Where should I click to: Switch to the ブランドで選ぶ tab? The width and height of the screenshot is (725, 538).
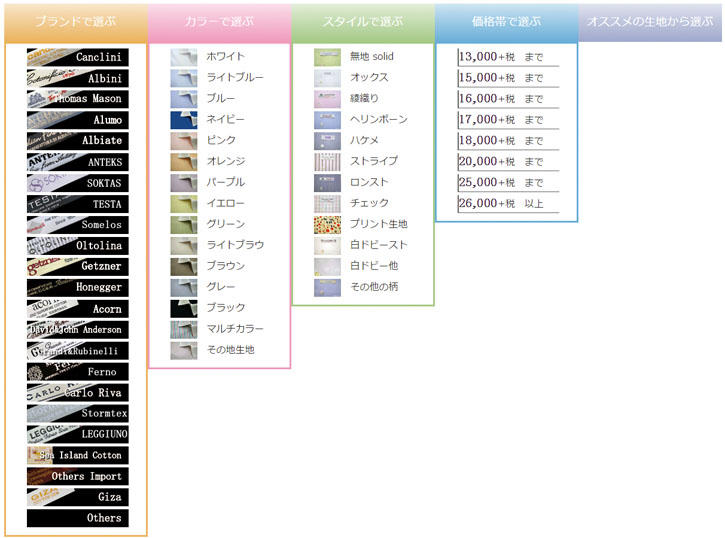[75, 21]
